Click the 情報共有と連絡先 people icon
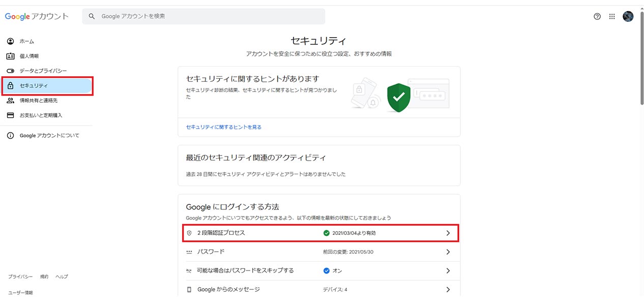 click(10, 101)
